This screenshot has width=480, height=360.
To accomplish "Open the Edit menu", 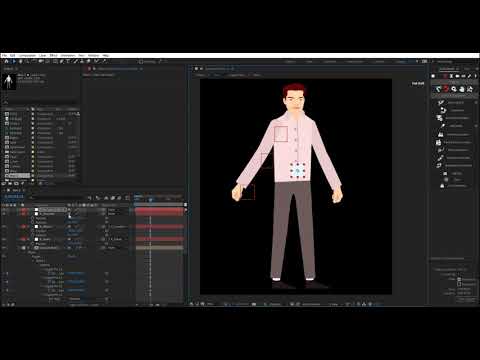I will (x=12, y=55).
